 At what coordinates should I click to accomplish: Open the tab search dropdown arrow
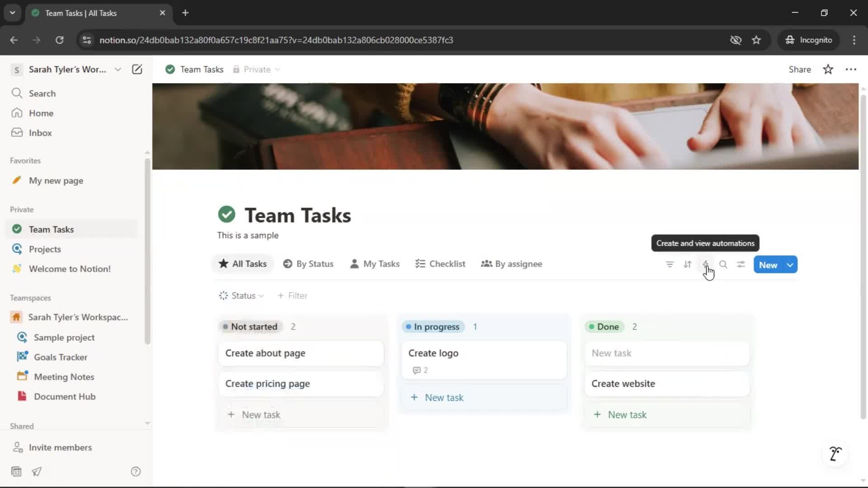12,13
